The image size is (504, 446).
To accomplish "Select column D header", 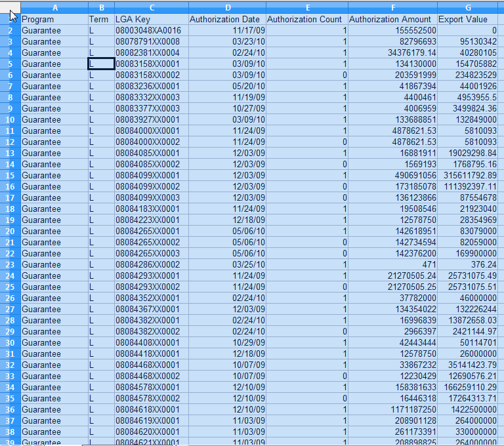I will tap(227, 7).
